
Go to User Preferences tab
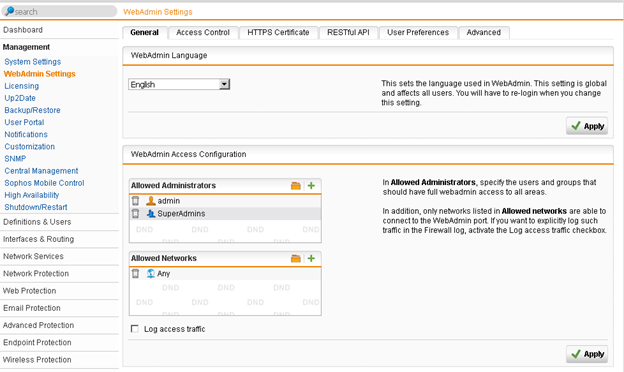point(418,33)
